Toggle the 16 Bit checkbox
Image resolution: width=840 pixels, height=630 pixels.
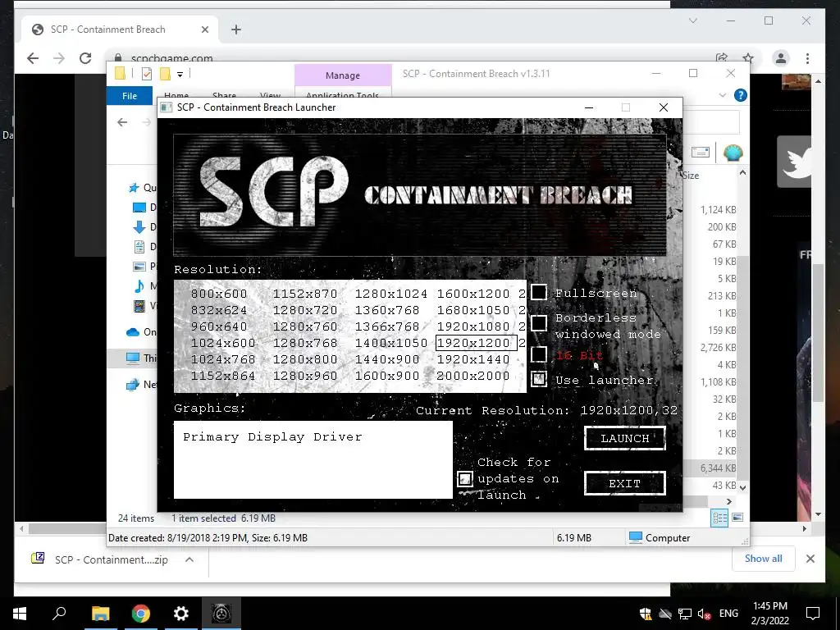539,354
